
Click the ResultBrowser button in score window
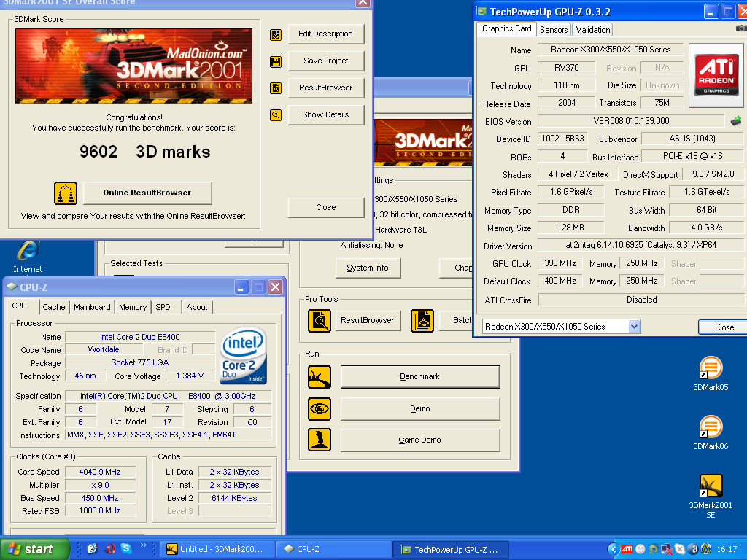[326, 87]
